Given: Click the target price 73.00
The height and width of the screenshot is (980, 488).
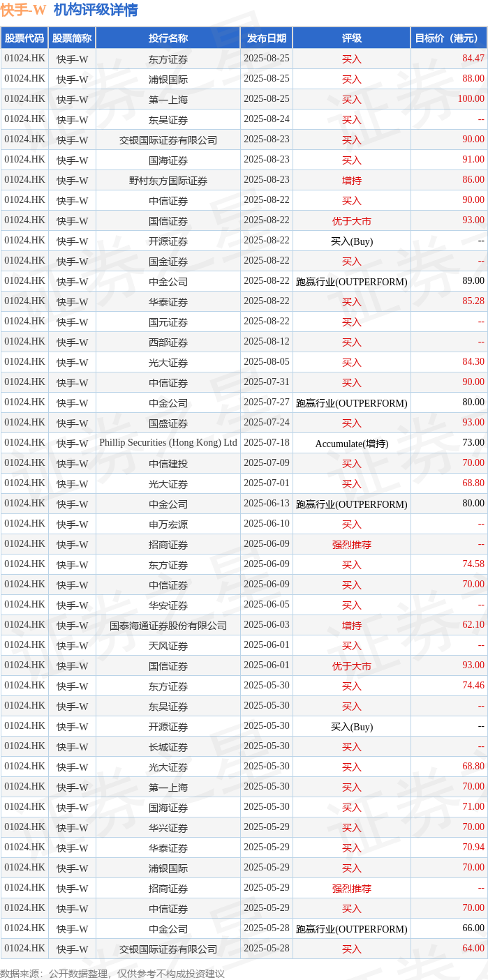Looking at the screenshot, I should [473, 443].
